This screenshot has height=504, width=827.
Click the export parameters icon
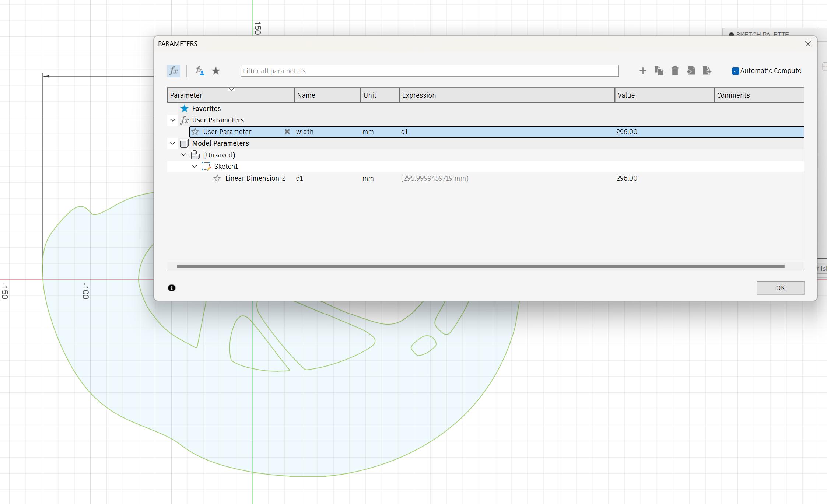click(707, 70)
